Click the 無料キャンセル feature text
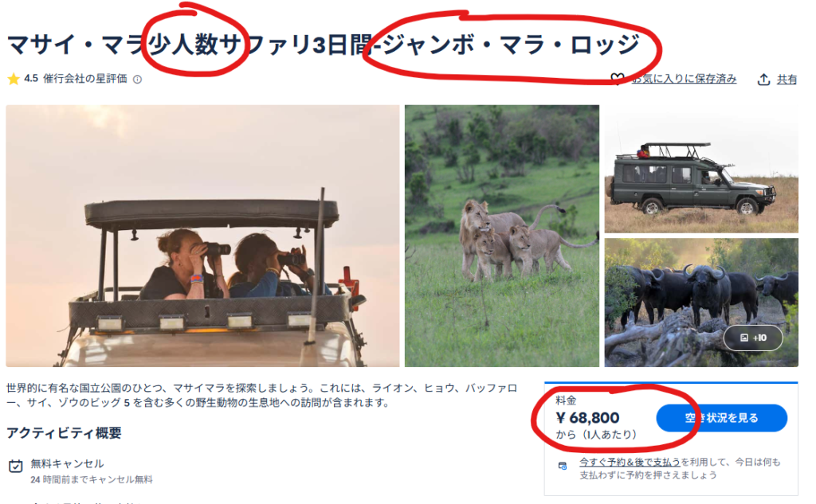The width and height of the screenshot is (816, 504). coord(67,463)
